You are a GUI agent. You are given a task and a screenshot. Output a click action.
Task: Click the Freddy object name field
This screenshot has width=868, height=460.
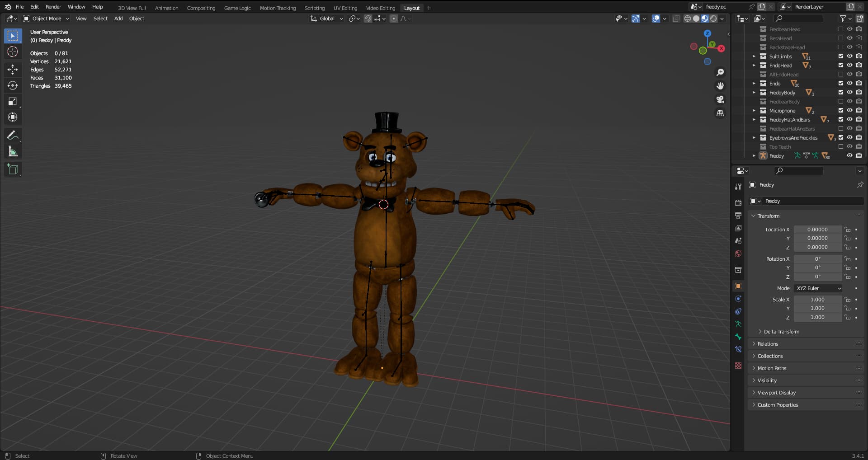[813, 201]
